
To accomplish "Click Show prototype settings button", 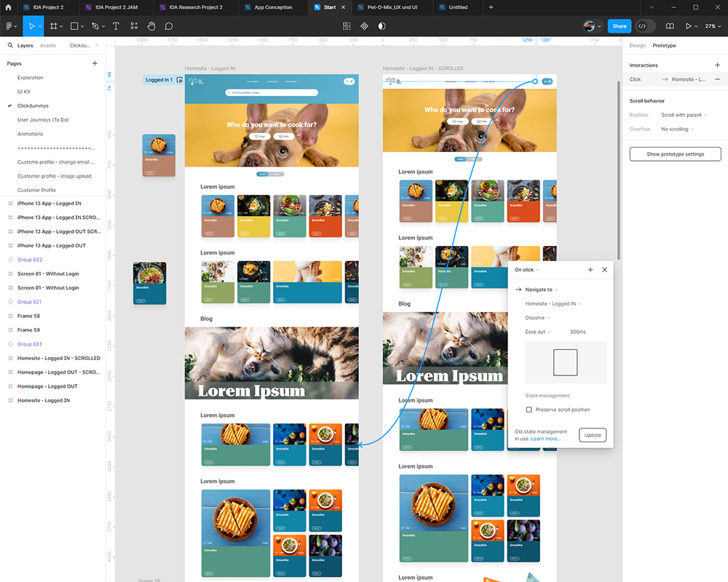I will 675,154.
